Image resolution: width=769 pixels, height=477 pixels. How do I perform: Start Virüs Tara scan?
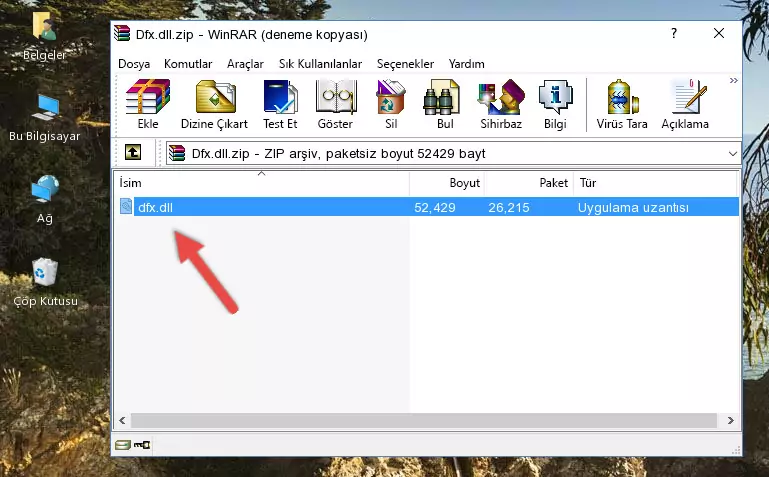click(x=622, y=104)
